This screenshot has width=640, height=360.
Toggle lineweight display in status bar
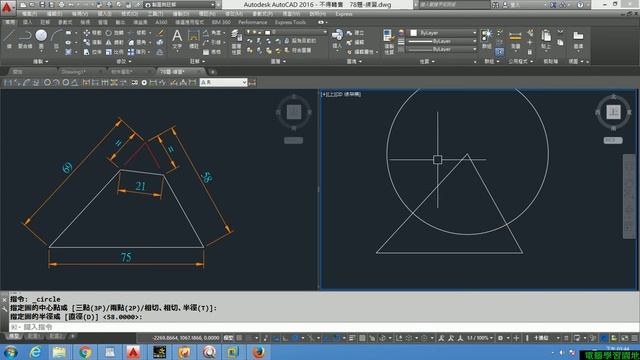352,338
